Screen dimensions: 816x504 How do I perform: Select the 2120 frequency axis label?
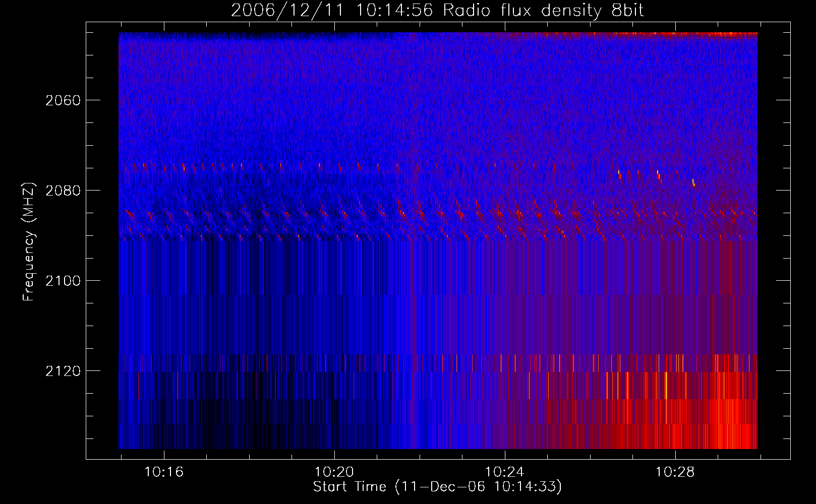(63, 371)
